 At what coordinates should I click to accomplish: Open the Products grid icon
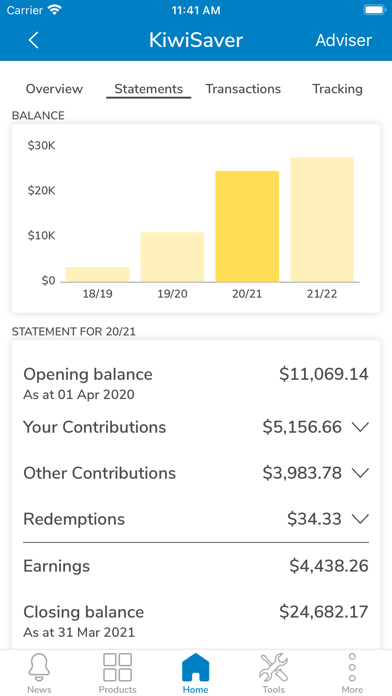117,667
